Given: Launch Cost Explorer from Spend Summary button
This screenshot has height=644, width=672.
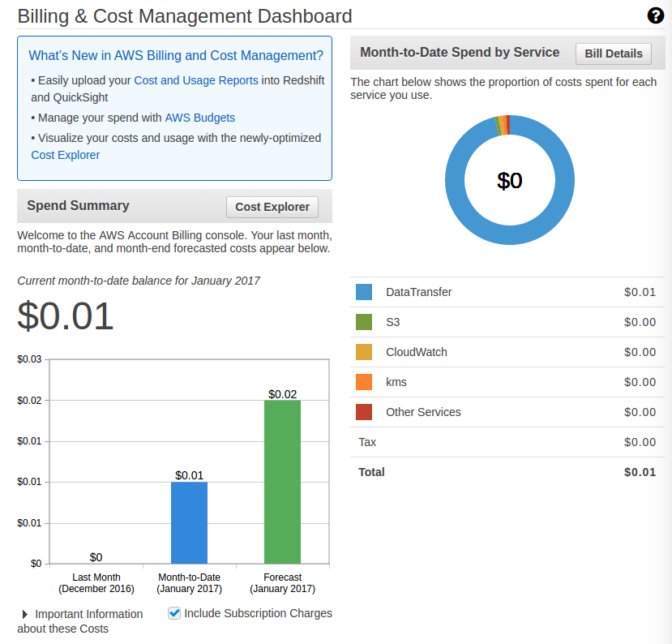Looking at the screenshot, I should click(272, 207).
